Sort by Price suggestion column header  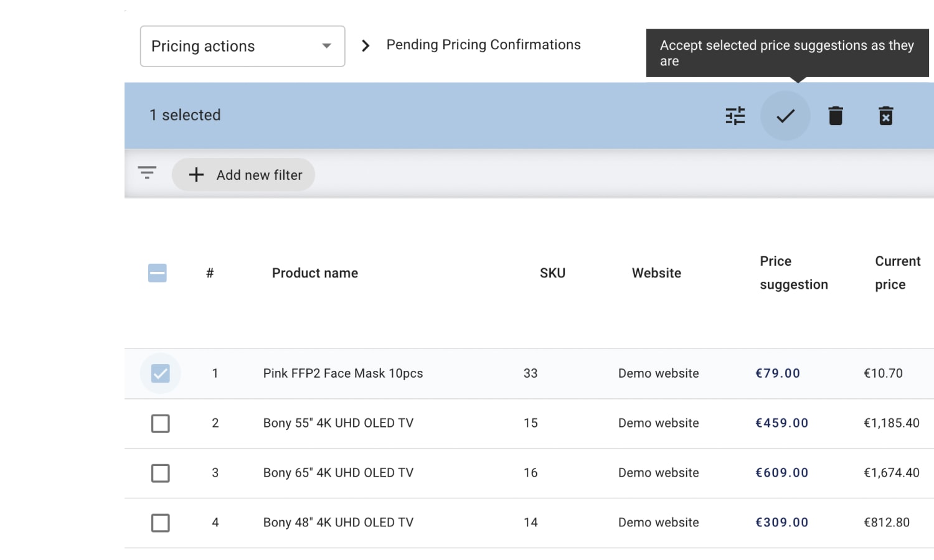pyautogui.click(x=794, y=273)
